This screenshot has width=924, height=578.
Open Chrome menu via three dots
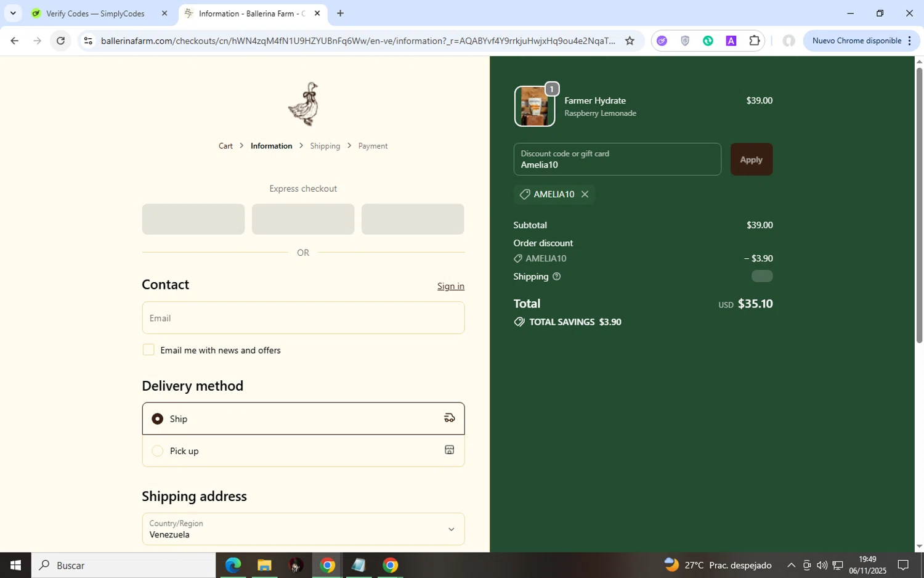(909, 41)
